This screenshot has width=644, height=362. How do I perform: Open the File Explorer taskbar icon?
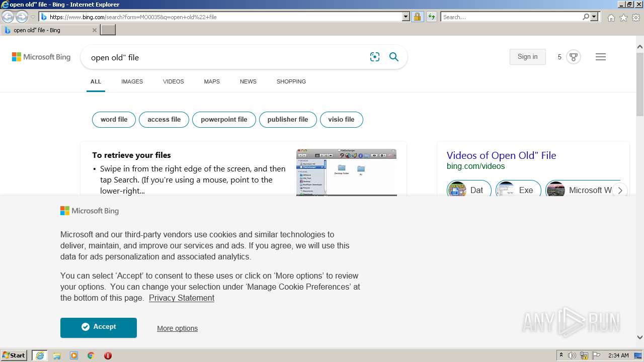click(57, 355)
